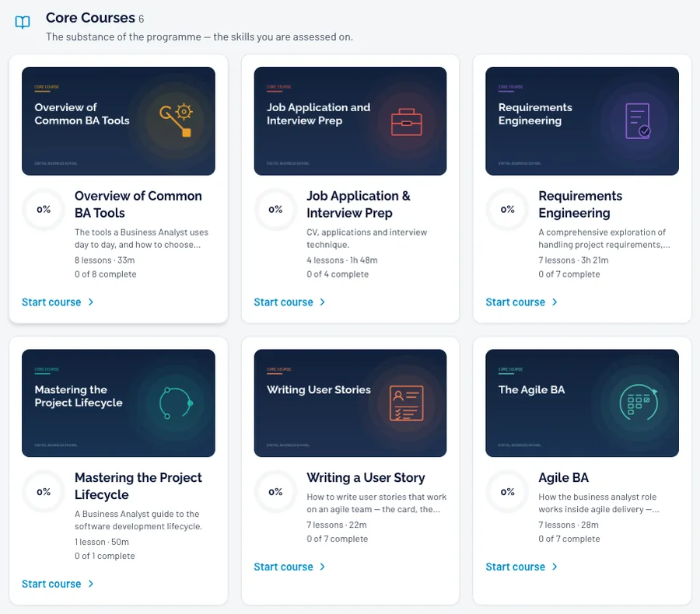Click the 0% progress ring for BA Tools
700x614 pixels.
click(x=44, y=209)
